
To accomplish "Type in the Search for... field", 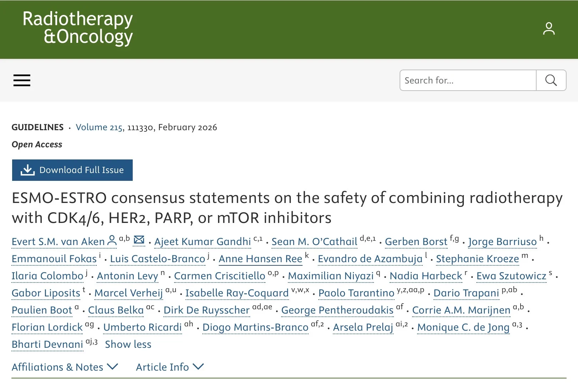I will pyautogui.click(x=468, y=80).
